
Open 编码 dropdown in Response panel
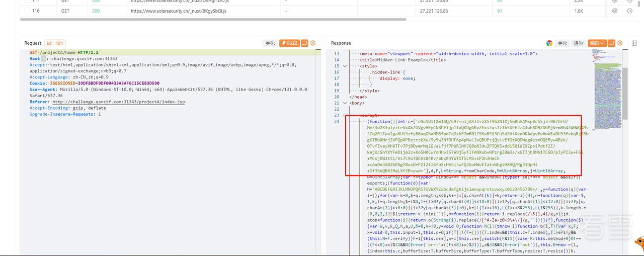click(x=597, y=43)
